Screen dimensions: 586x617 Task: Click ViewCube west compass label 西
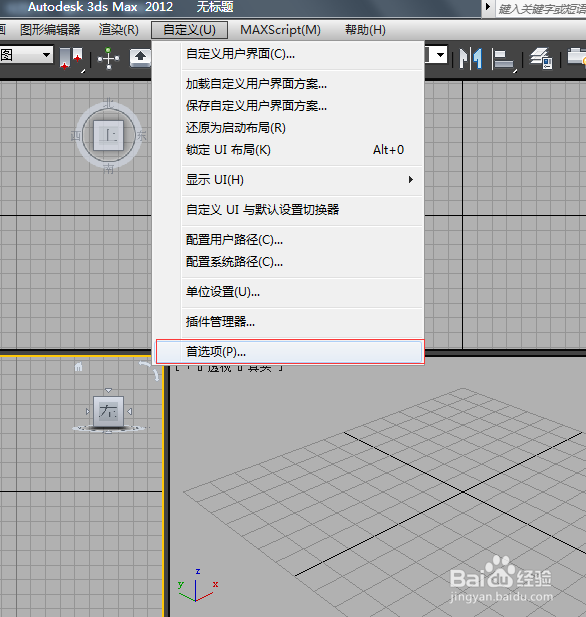(76, 136)
